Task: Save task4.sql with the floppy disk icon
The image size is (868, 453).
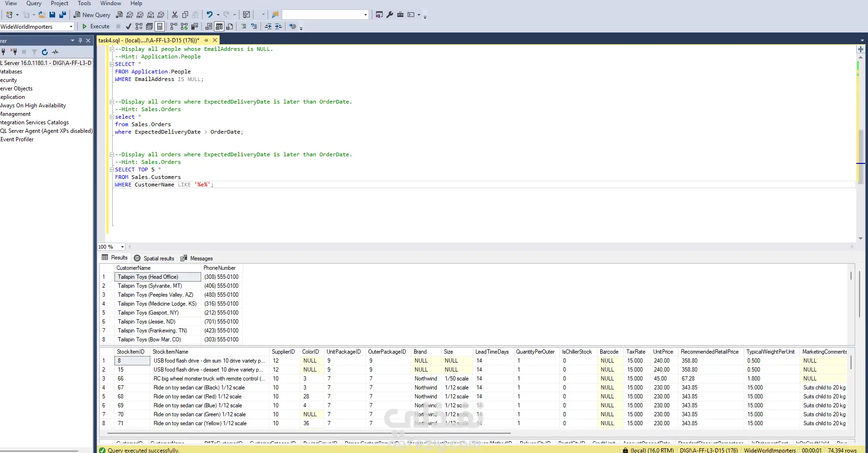Action: pyautogui.click(x=52, y=15)
